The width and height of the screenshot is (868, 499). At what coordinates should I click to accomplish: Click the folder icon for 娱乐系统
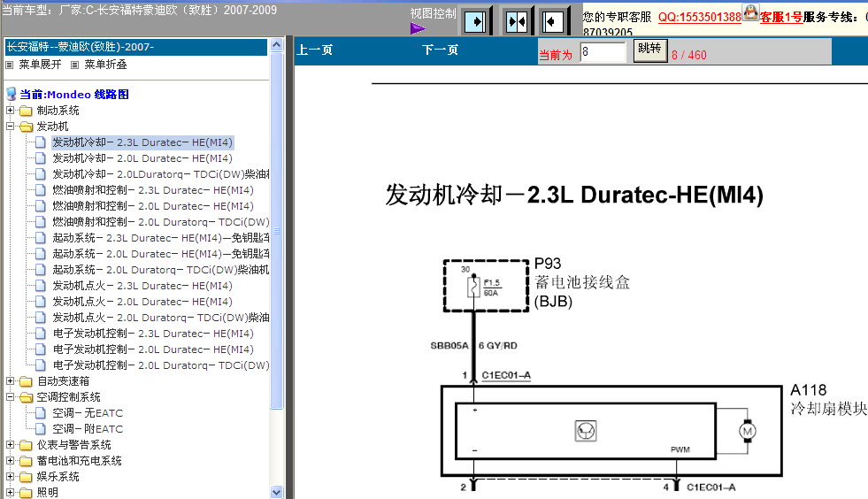tap(26, 477)
